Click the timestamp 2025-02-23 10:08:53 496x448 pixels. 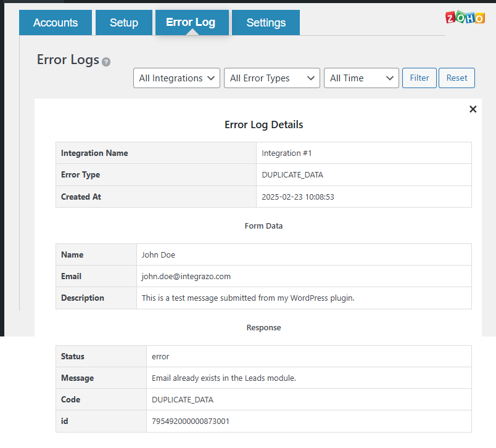(x=298, y=197)
